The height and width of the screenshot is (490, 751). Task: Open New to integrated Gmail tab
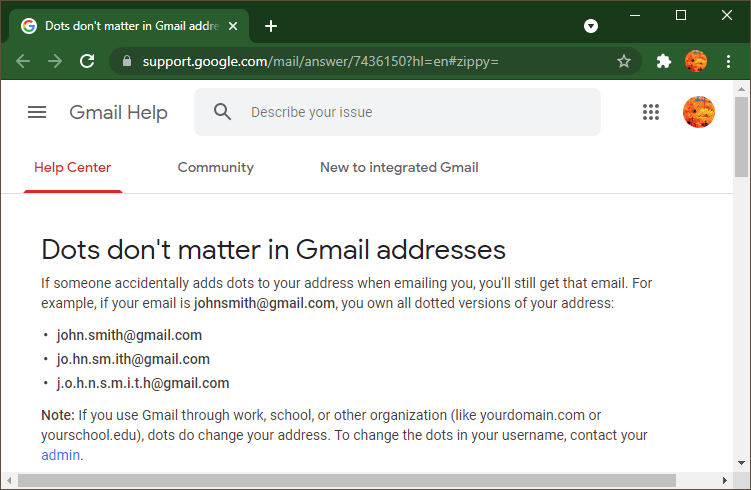(x=399, y=167)
